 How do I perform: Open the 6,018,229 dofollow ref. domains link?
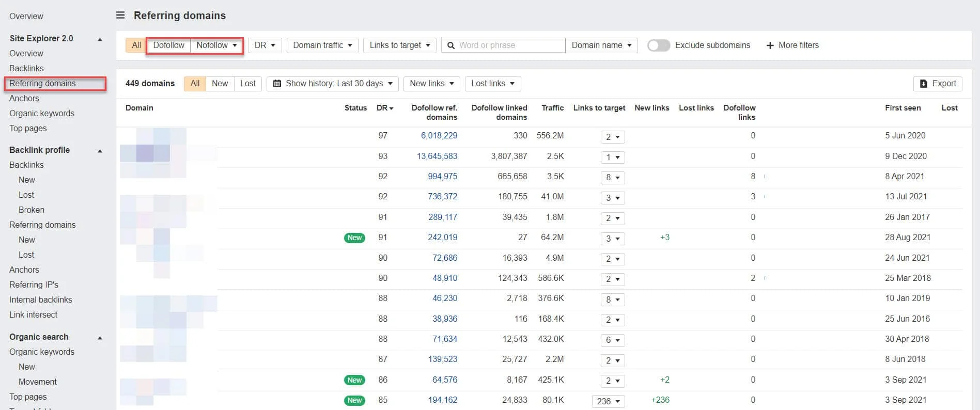coord(439,136)
